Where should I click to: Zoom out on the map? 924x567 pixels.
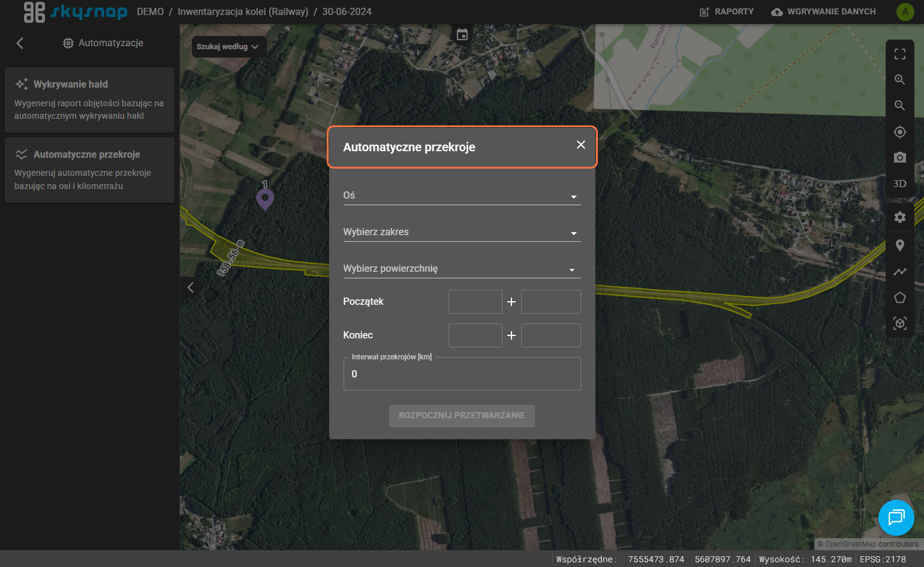(x=899, y=106)
